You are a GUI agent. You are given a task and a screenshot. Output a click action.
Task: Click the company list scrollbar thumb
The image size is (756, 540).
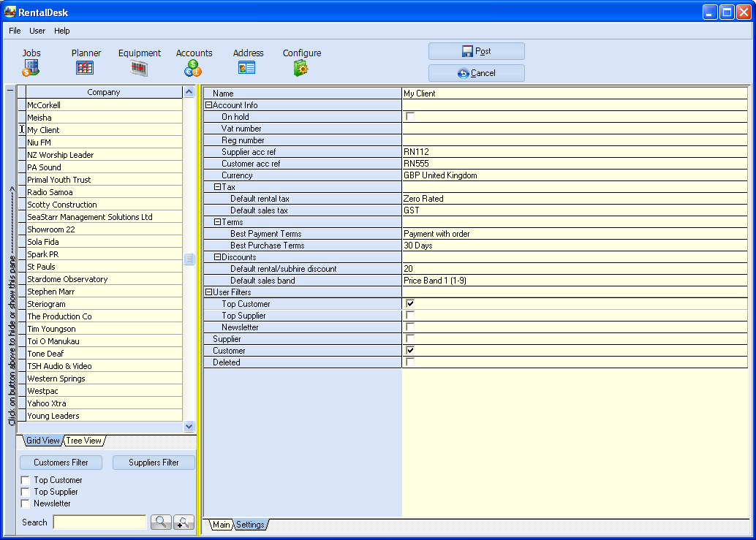click(189, 259)
